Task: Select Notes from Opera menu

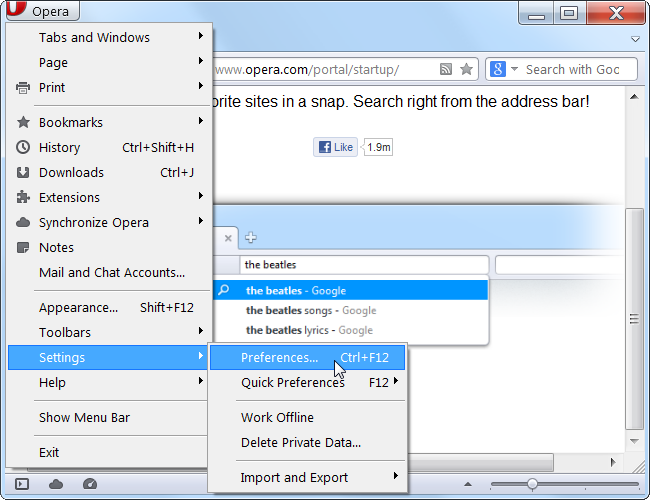Action: tap(110, 248)
